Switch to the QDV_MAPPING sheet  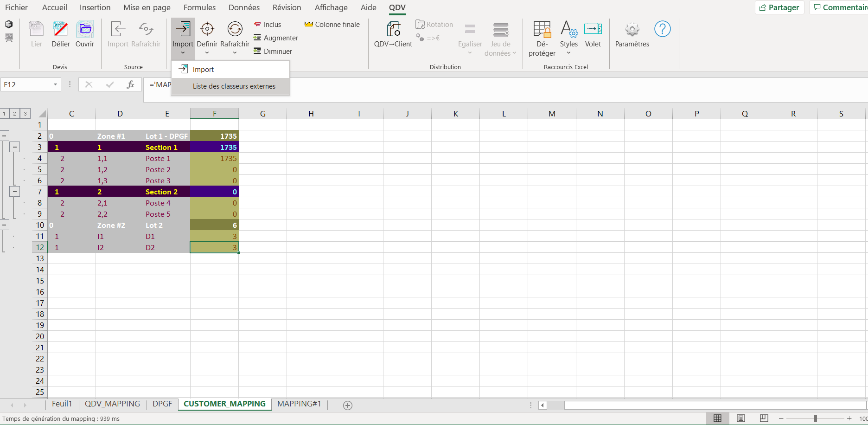[x=112, y=404]
